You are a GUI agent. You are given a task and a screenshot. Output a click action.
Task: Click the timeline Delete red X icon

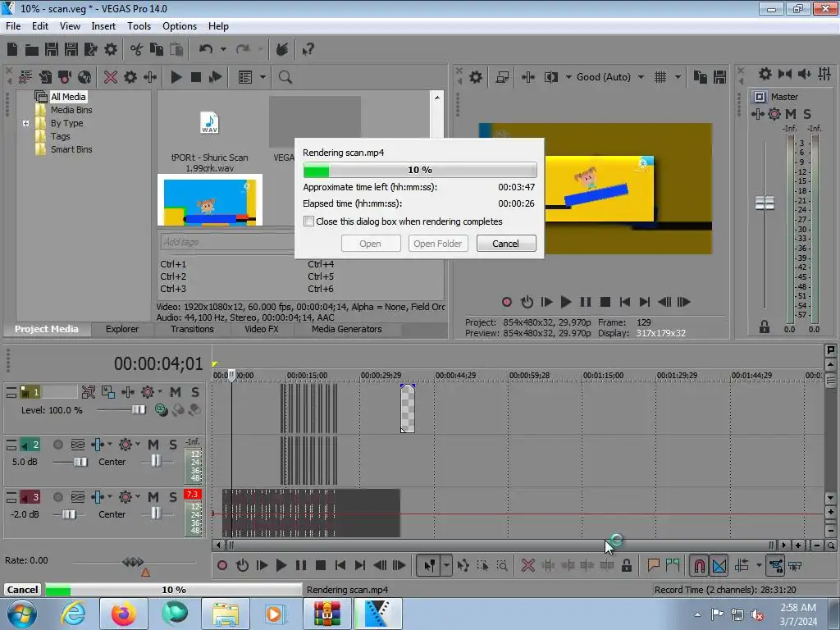[527, 565]
